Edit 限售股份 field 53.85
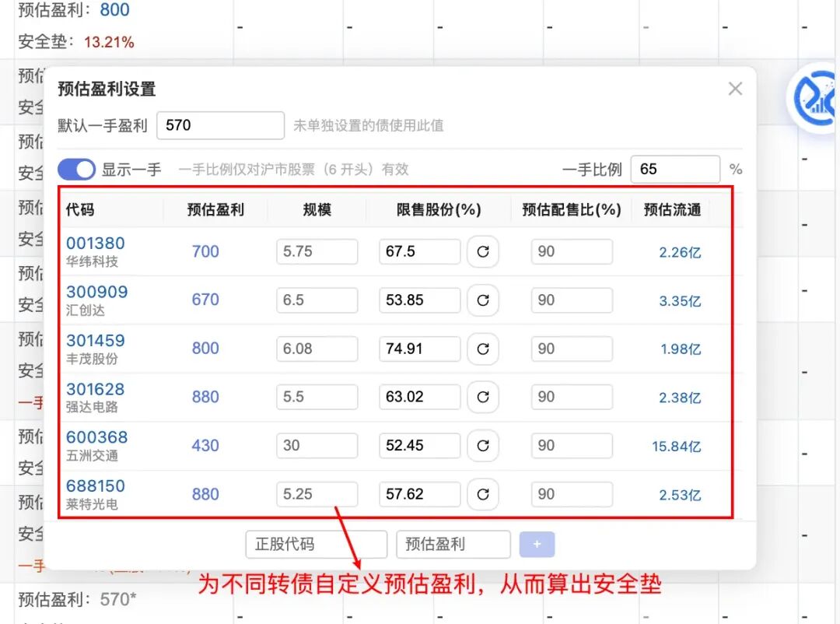The image size is (840, 624). point(419,300)
